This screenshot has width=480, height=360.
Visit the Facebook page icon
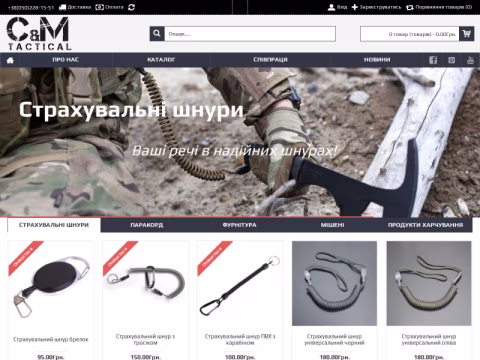(x=433, y=60)
